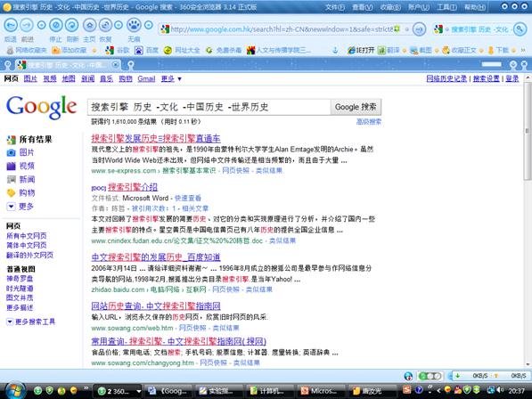532x399 pixels.
Task: Click the 收藏正文 tool
Action: (x=460, y=51)
